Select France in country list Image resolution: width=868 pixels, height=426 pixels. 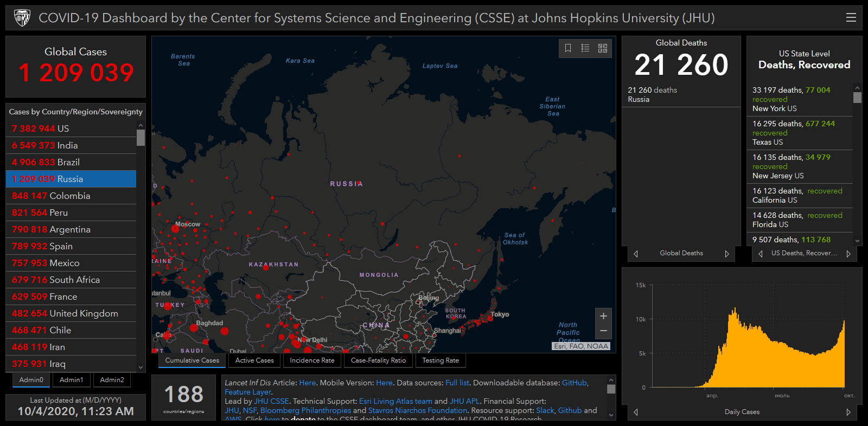point(71,296)
